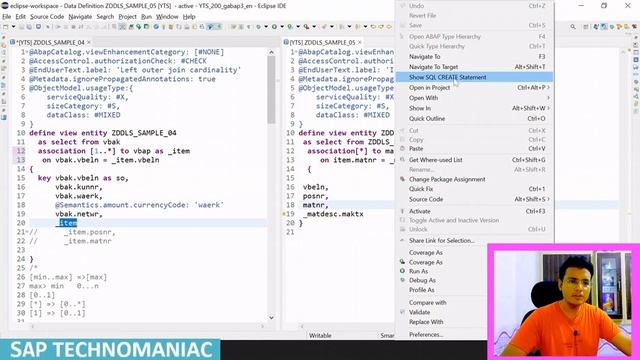Image resolution: width=640 pixels, height=360 pixels.
Task: Click the External Tools toolbar icon
Action: point(306,27)
